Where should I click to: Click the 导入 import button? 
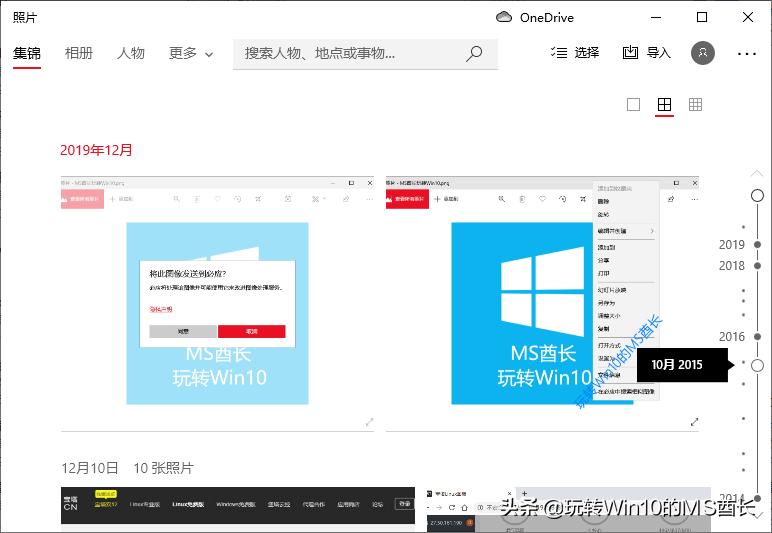[x=646, y=53]
